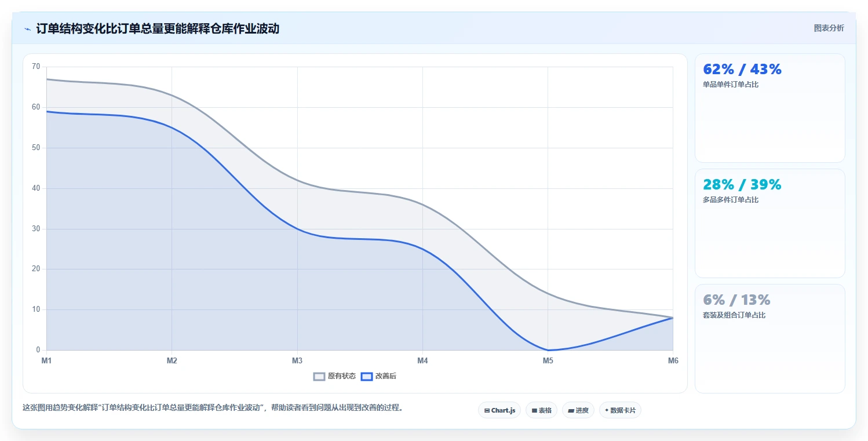This screenshot has width=868, height=441.
Task: Click the 改善后 legend label text
Action: tap(386, 376)
